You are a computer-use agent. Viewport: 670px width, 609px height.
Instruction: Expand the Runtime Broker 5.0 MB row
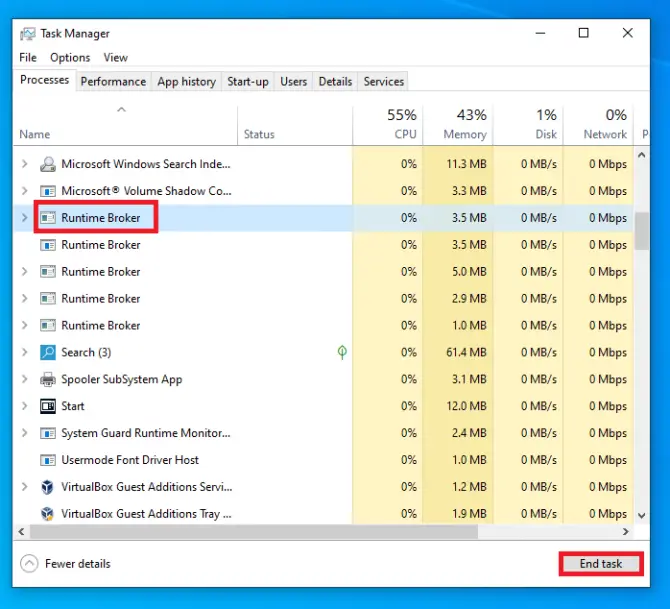point(24,272)
